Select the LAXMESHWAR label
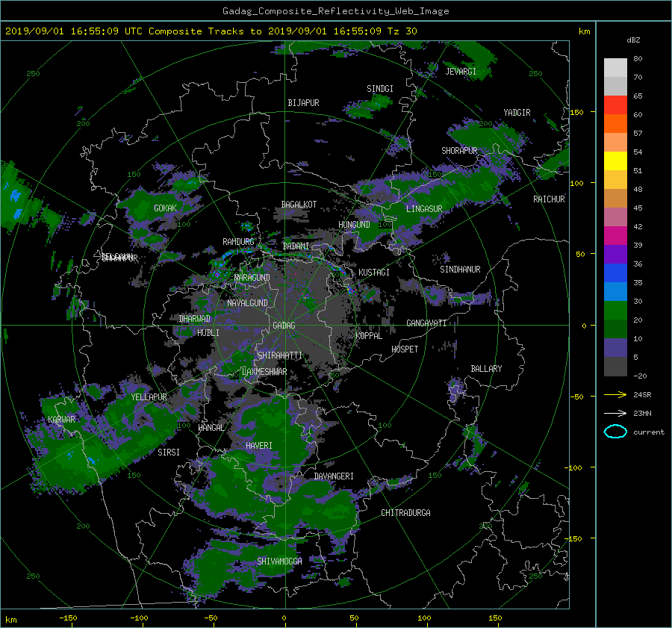Image resolution: width=672 pixels, height=628 pixels. tap(264, 372)
